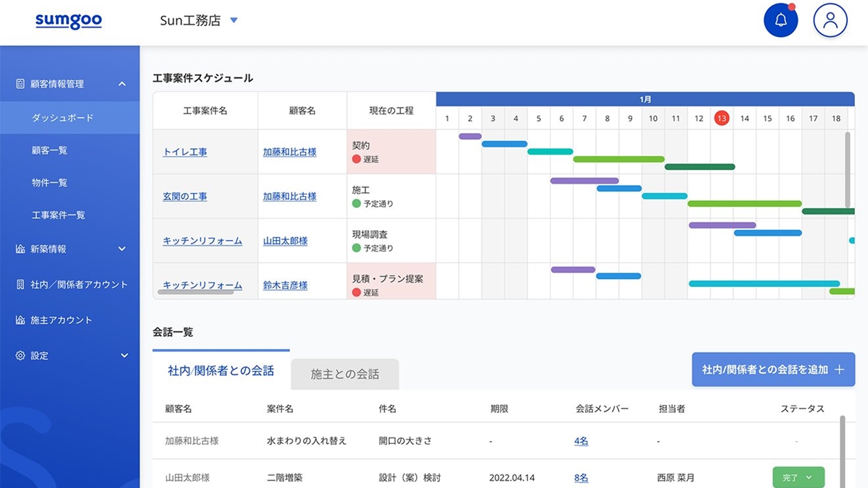This screenshot has width=868, height=488.
Task: Select 顧客一覧 in the sidebar
Action: click(49, 150)
